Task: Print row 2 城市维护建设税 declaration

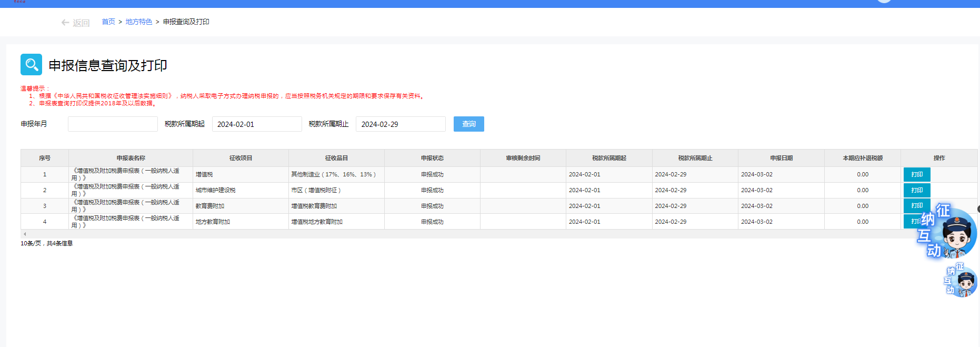Action: click(916, 190)
